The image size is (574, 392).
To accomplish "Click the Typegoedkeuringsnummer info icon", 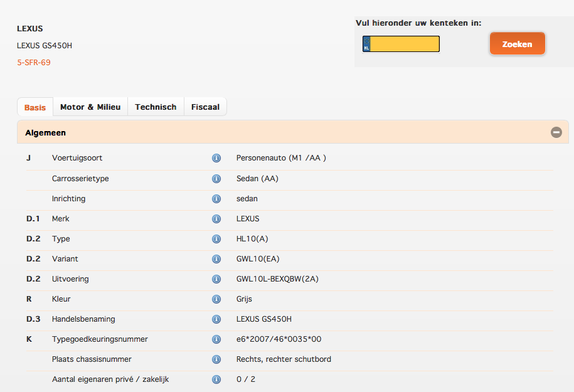I will (216, 339).
